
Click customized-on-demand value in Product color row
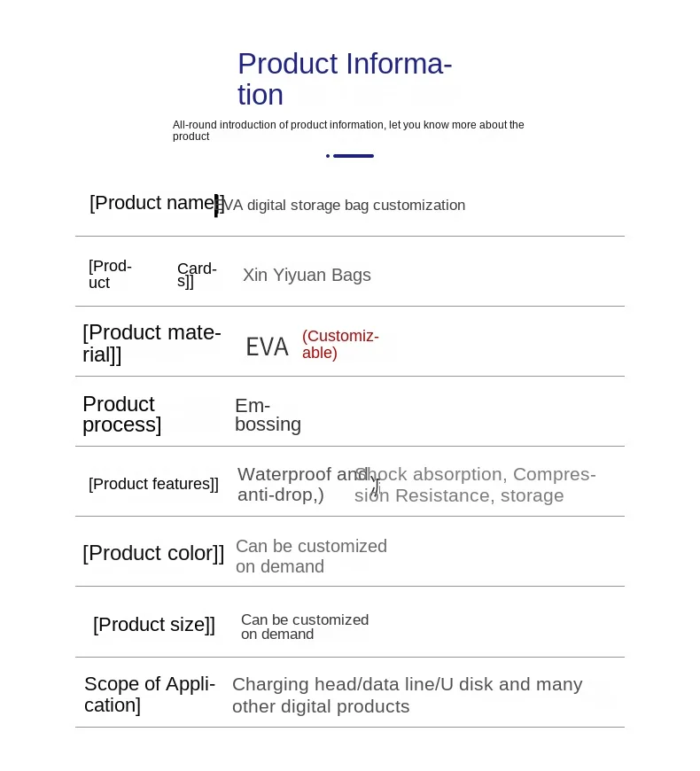(311, 556)
